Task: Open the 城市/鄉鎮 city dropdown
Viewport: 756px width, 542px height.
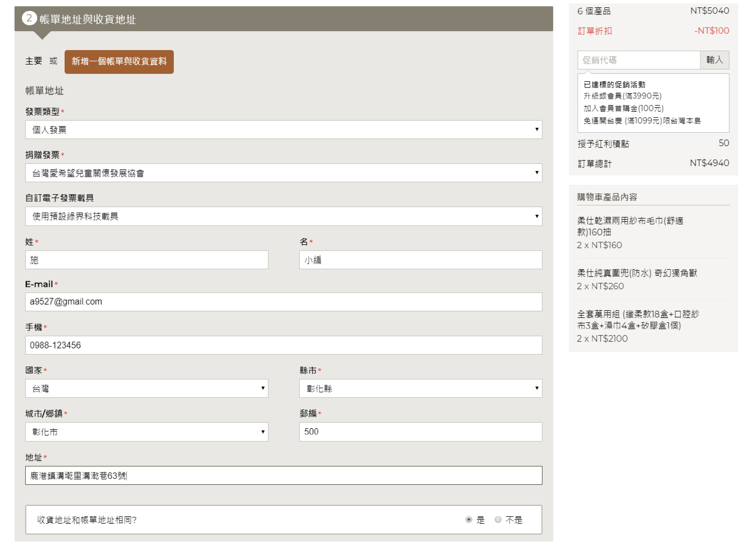Action: (x=147, y=432)
